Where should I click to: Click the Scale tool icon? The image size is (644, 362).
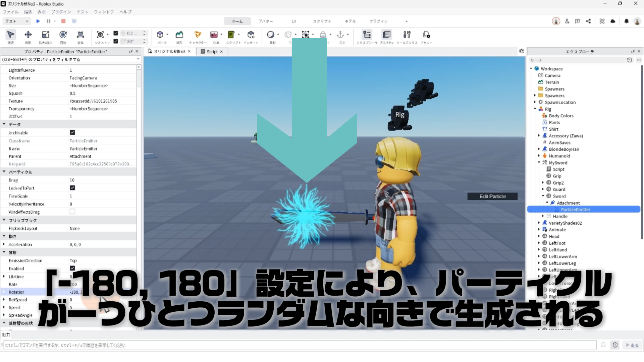(x=45, y=35)
